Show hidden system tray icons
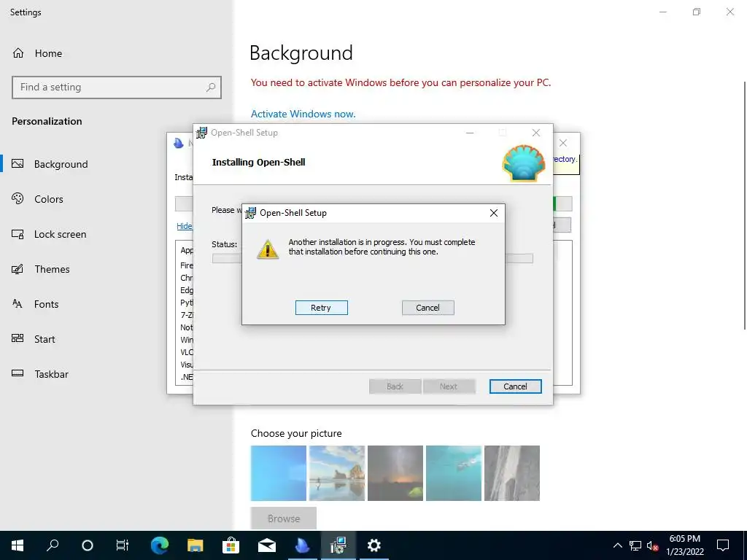The image size is (747, 560). tap(617, 545)
